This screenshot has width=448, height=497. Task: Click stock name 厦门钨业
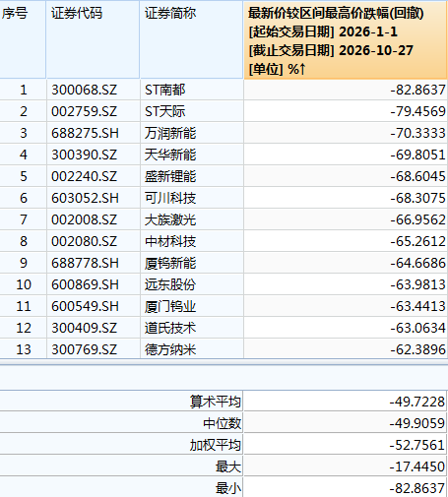170,306
